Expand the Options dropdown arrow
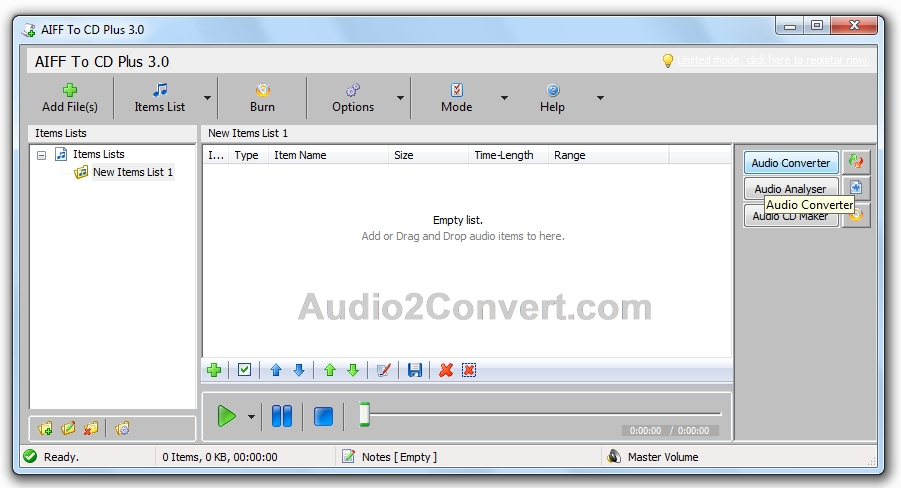The height and width of the screenshot is (488, 901). coord(401,98)
